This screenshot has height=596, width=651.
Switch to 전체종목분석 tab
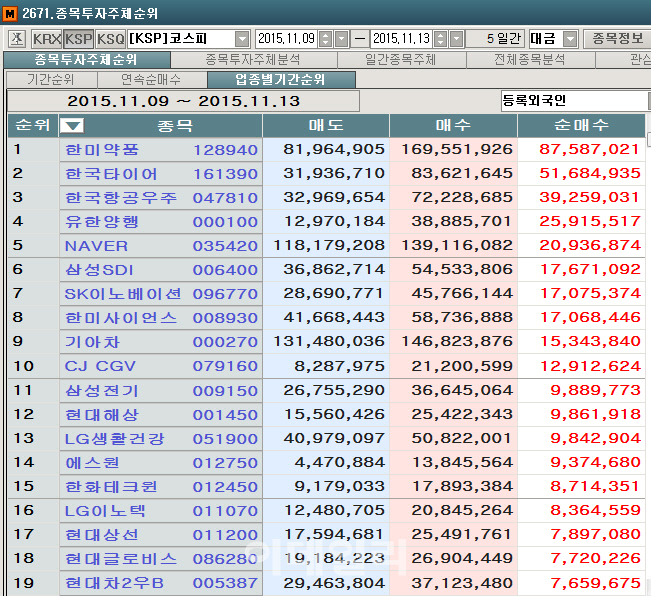click(530, 60)
